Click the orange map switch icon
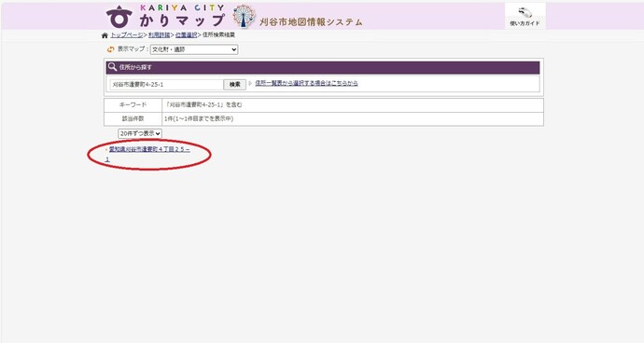The height and width of the screenshot is (343, 644). pos(110,49)
